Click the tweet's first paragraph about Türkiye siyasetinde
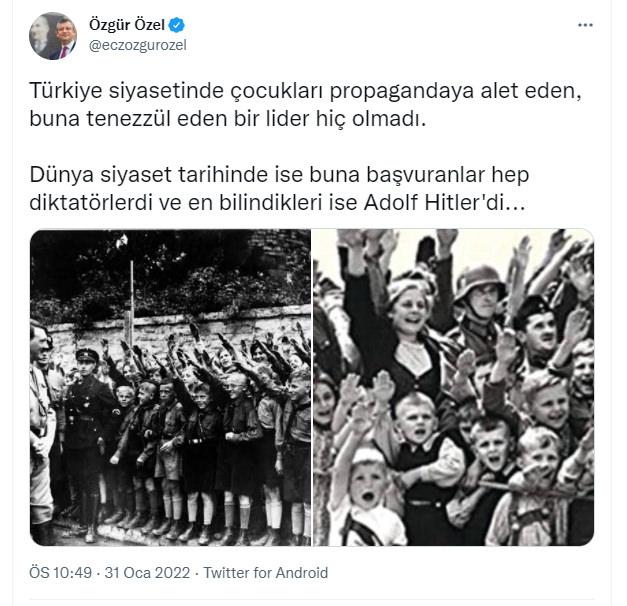This screenshot has height=606, width=627. 306,104
